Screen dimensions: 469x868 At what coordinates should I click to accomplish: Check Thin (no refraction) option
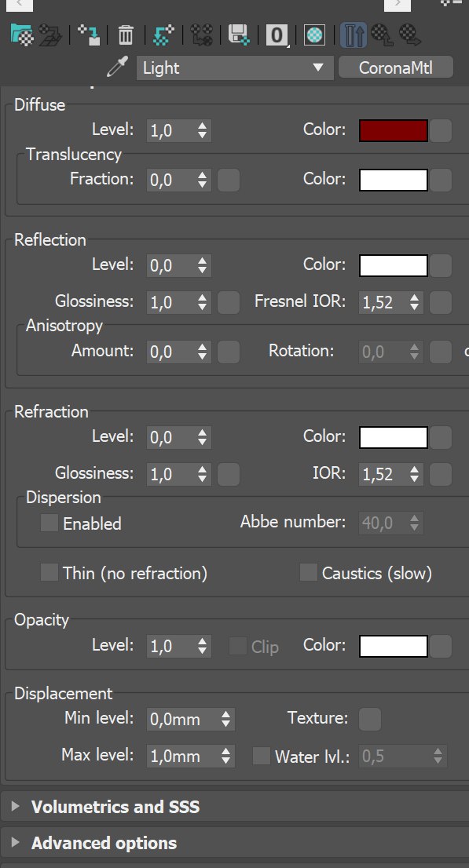click(49, 572)
